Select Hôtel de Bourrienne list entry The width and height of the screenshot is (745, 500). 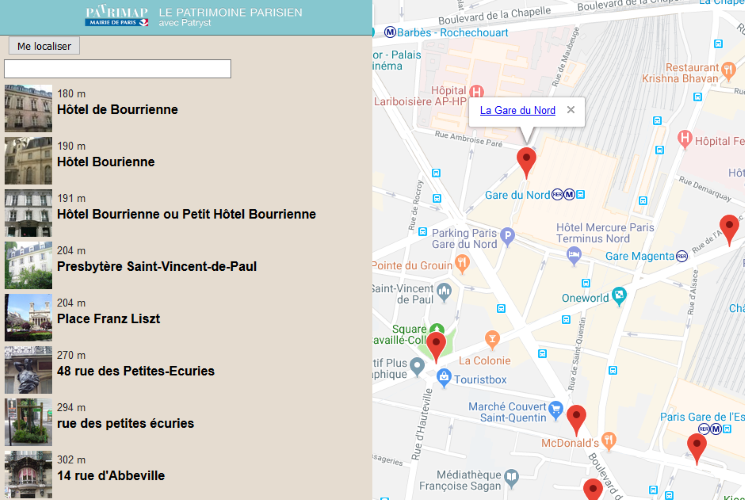click(x=117, y=109)
